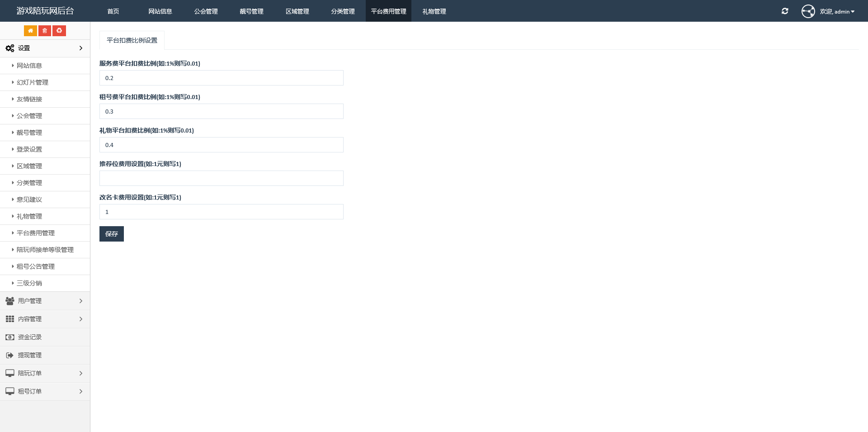Click the admin avatar icon

tap(808, 11)
